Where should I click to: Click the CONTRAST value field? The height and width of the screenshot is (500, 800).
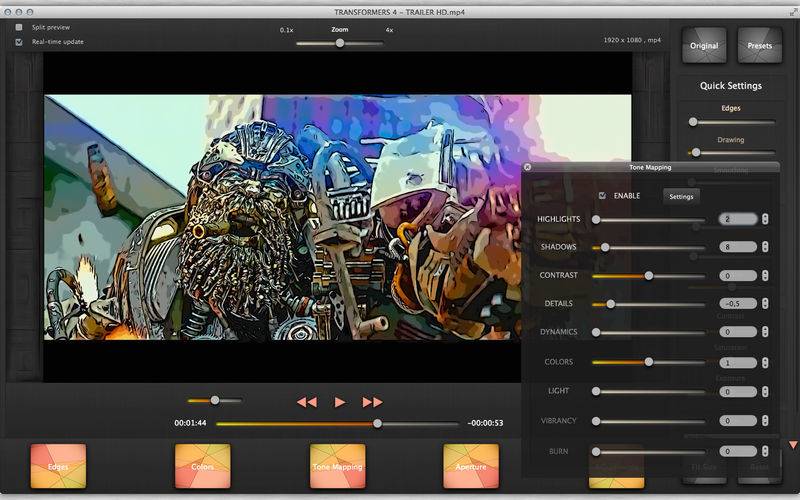738,276
